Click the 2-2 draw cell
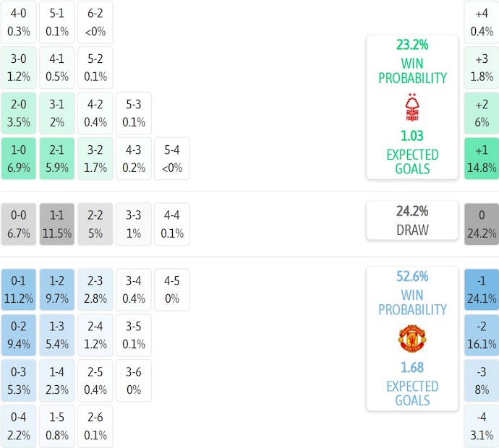Viewport: 499px width, 448px height. pos(95,224)
